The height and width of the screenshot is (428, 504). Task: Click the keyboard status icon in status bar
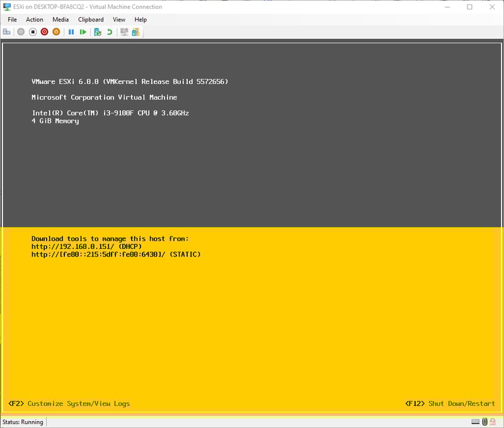(476, 422)
